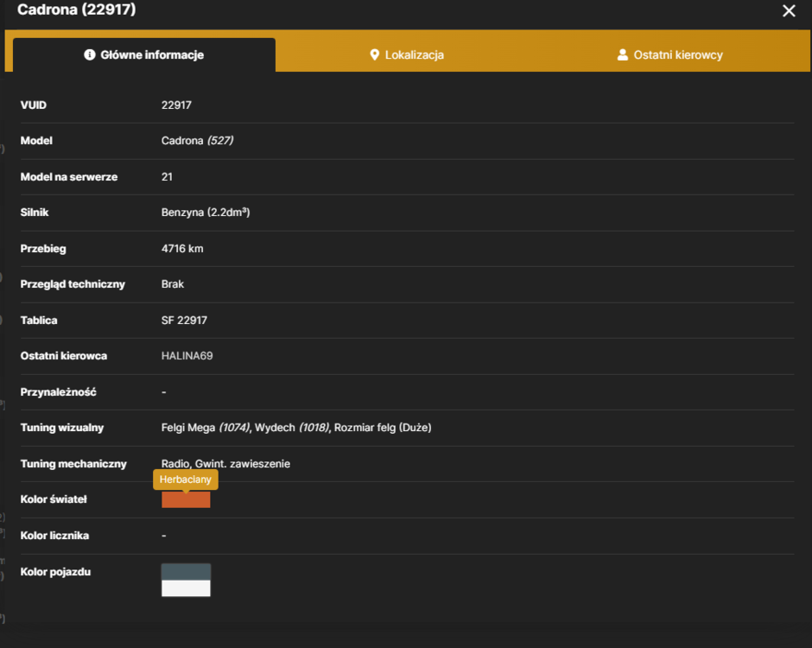Click the Tuning wizualny row label
Viewport: 812px width, 648px height.
[62, 428]
